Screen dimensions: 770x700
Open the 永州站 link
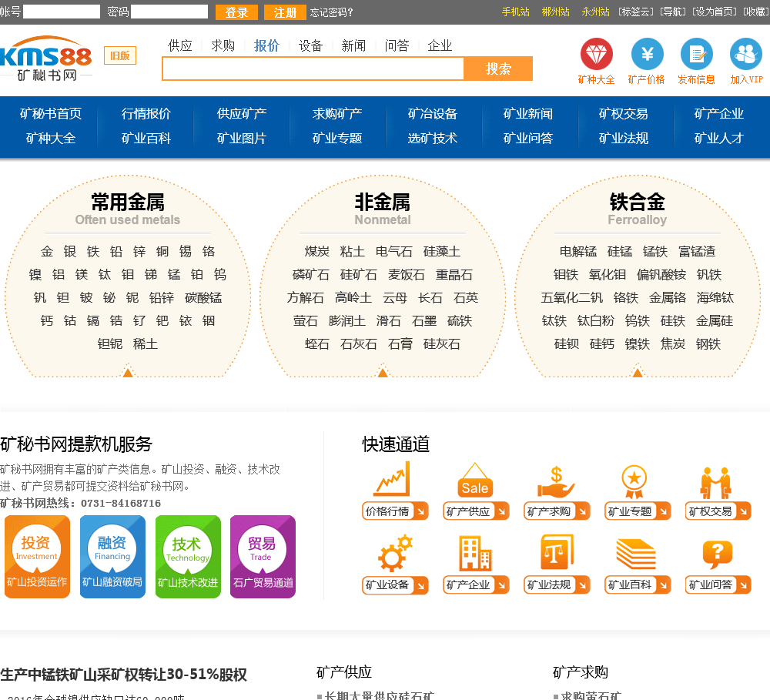(595, 12)
